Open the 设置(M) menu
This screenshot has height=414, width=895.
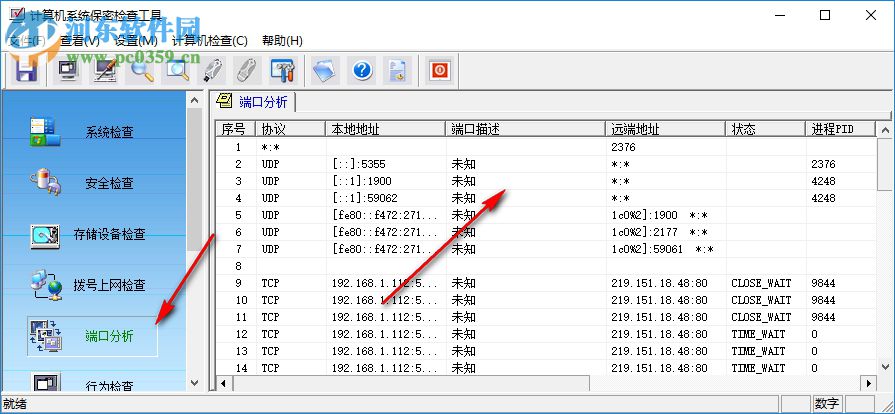pos(136,41)
